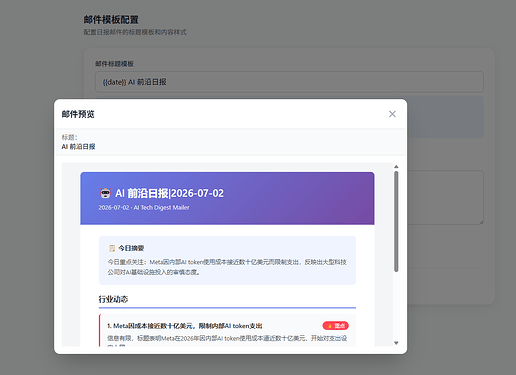Click the textarea behind the preview dialog
This screenshot has width=516, height=375.
(x=445, y=197)
